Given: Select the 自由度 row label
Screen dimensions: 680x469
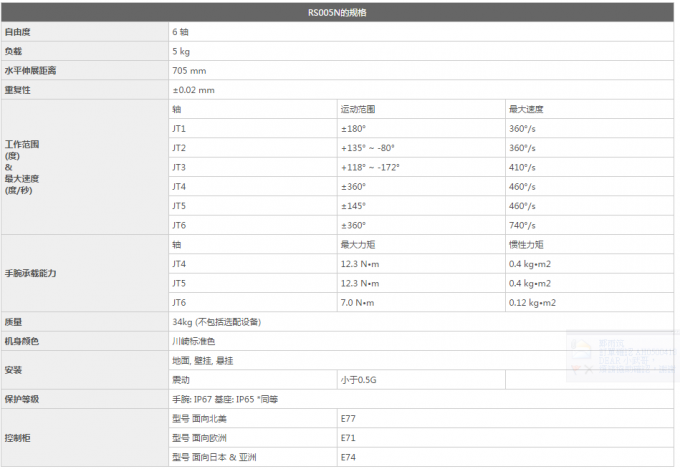Looking at the screenshot, I should [x=17, y=32].
